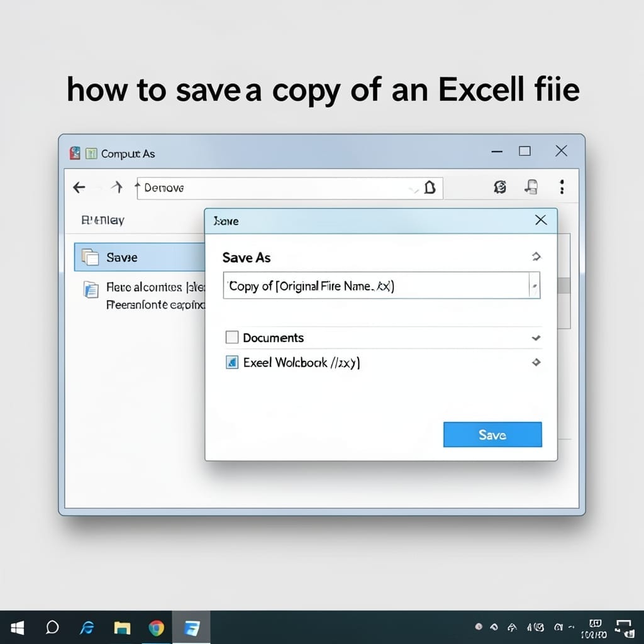The width and height of the screenshot is (644, 644).
Task: Go back with the left arrow
Action: 79,187
